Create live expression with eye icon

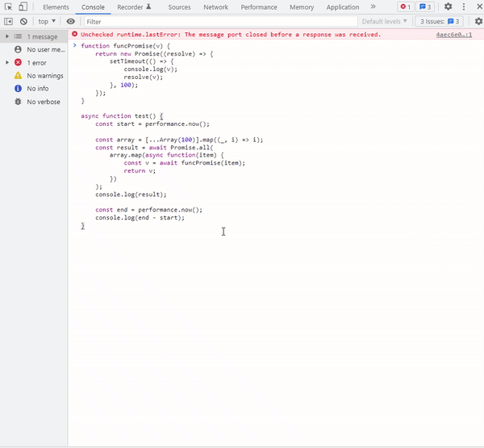tap(71, 21)
